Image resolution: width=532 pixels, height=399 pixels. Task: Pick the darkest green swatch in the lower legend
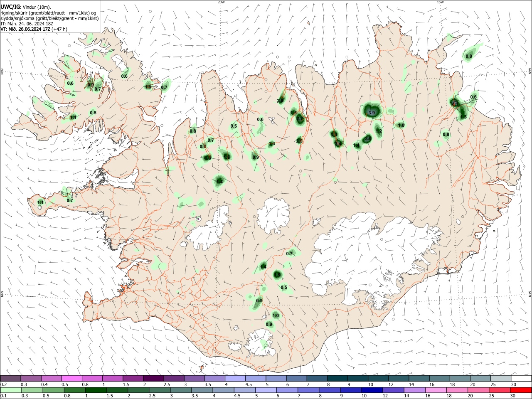pos(96,391)
